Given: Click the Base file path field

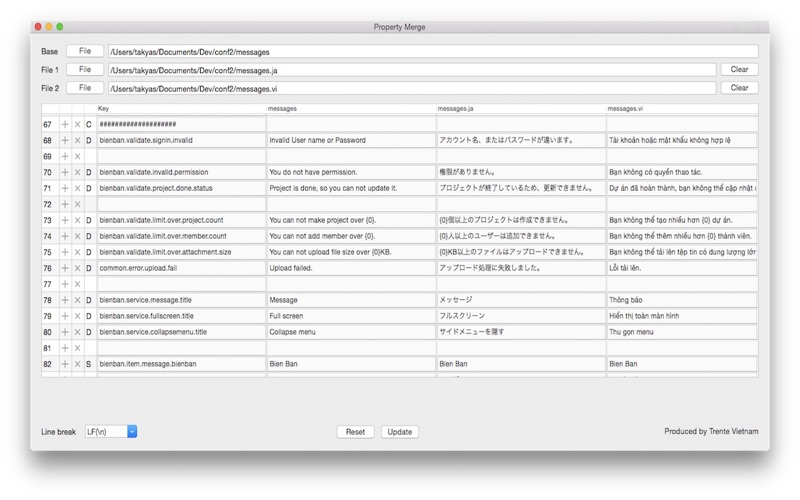Looking at the screenshot, I should pyautogui.click(x=433, y=52).
